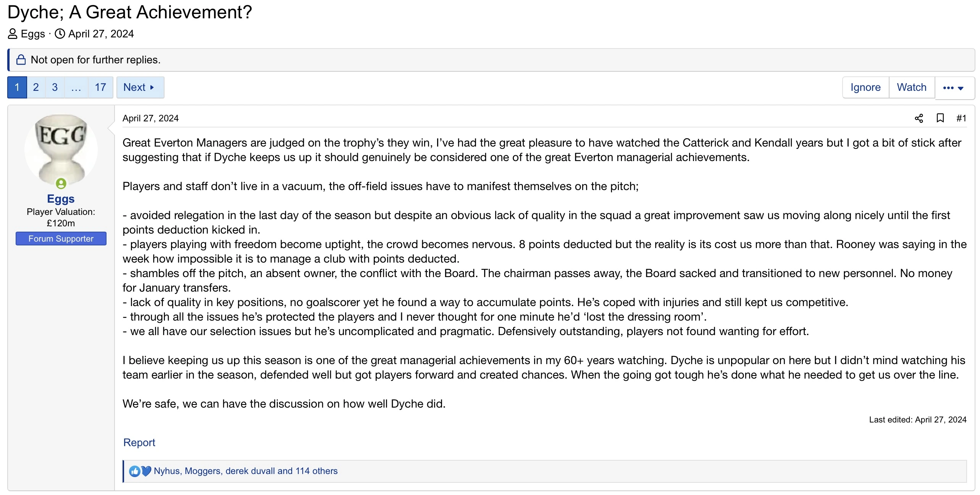Image resolution: width=980 pixels, height=495 pixels.
Task: Toggle Watch for this thread
Action: pyautogui.click(x=911, y=87)
